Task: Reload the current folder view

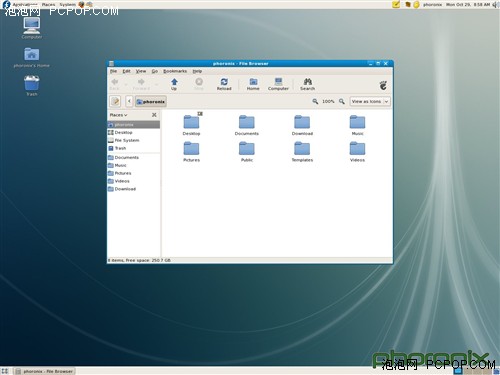Action: coord(224,84)
